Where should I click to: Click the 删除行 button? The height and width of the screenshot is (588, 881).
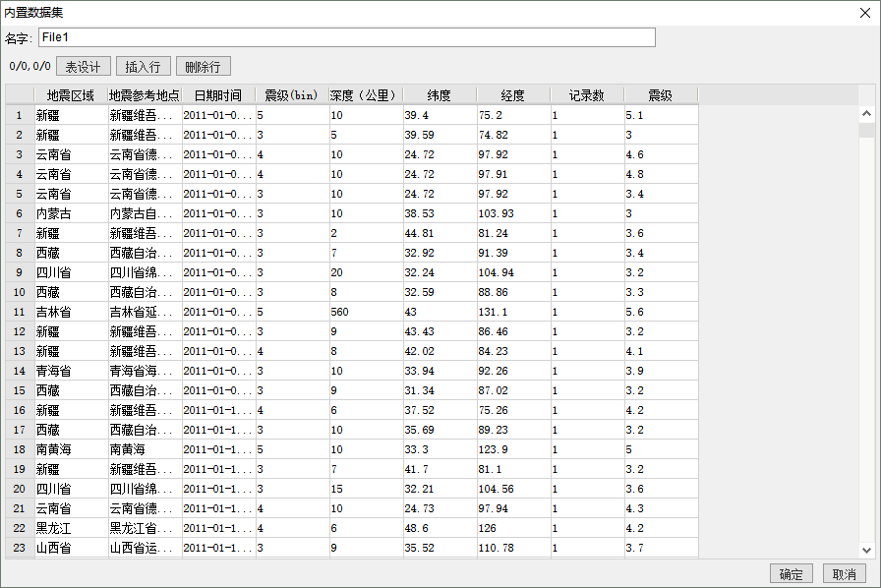click(203, 67)
